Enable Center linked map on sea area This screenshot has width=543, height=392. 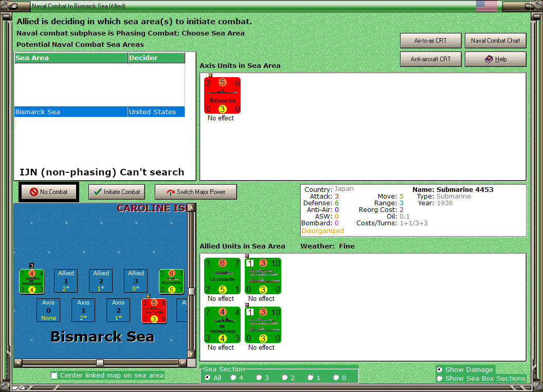[54, 376]
